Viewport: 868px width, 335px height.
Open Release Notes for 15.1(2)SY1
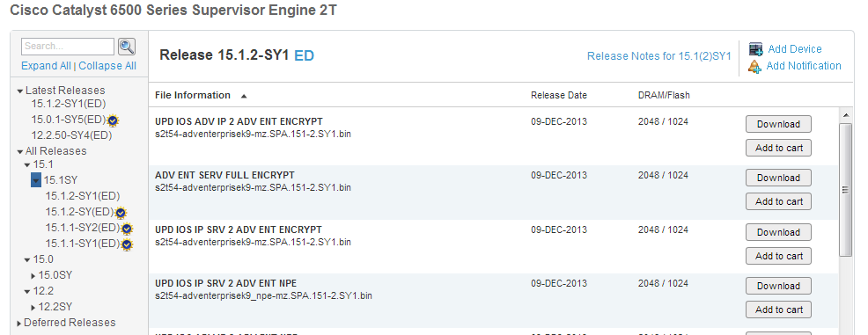tap(658, 56)
